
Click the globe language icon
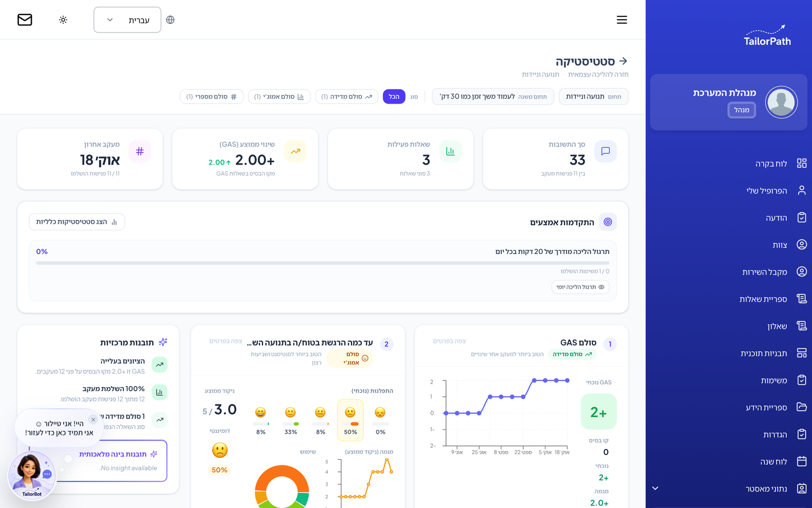[x=171, y=20]
